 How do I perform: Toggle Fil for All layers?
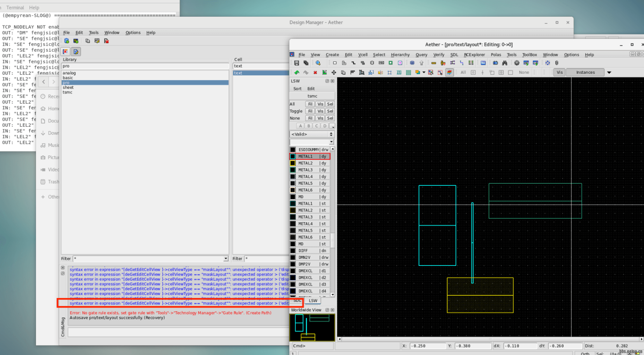click(310, 104)
